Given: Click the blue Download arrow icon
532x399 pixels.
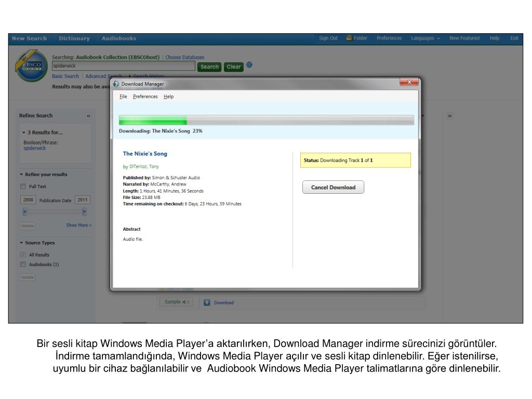Looking at the screenshot, I should pos(207,303).
